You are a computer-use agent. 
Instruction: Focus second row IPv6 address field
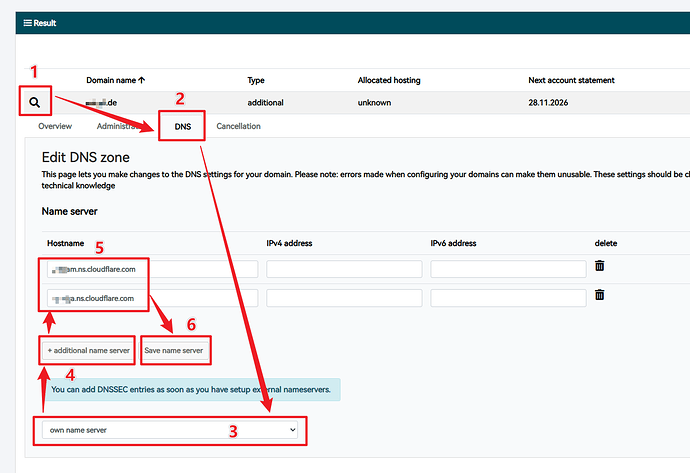pyautogui.click(x=507, y=298)
